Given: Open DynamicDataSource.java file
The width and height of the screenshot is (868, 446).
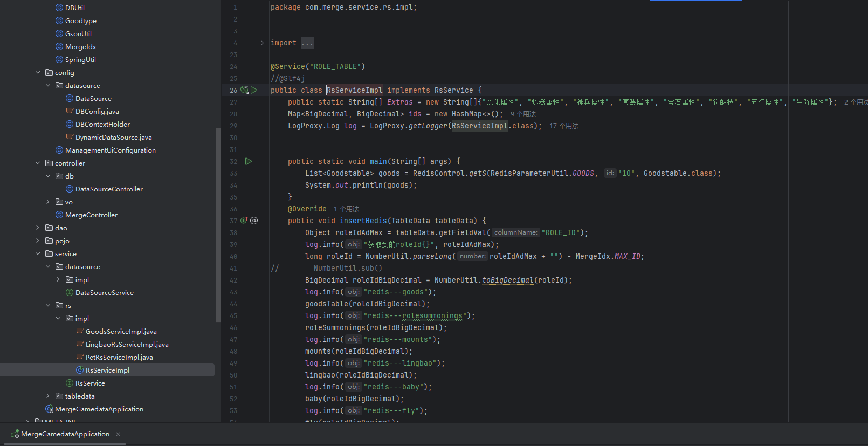Looking at the screenshot, I should pyautogui.click(x=113, y=137).
